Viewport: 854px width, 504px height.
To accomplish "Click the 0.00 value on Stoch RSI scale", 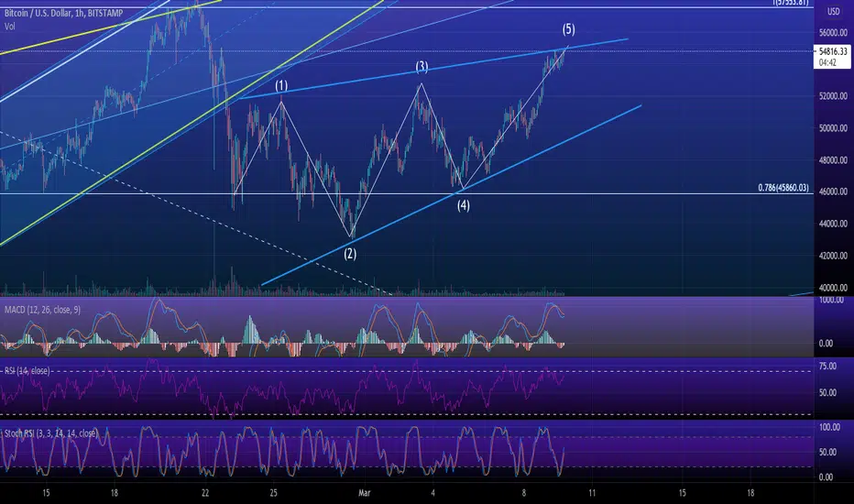I will pos(826,477).
